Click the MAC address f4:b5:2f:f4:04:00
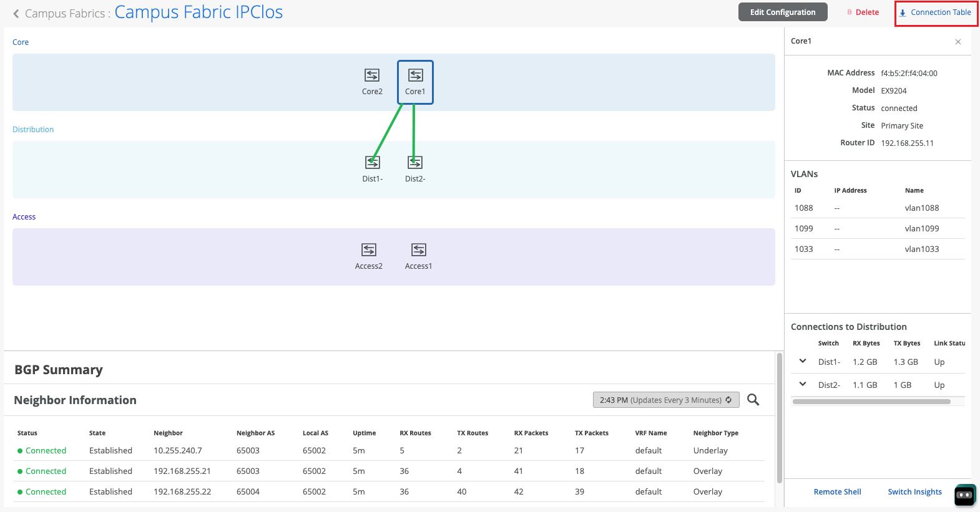Screen dimensions: 980x512 (909, 73)
